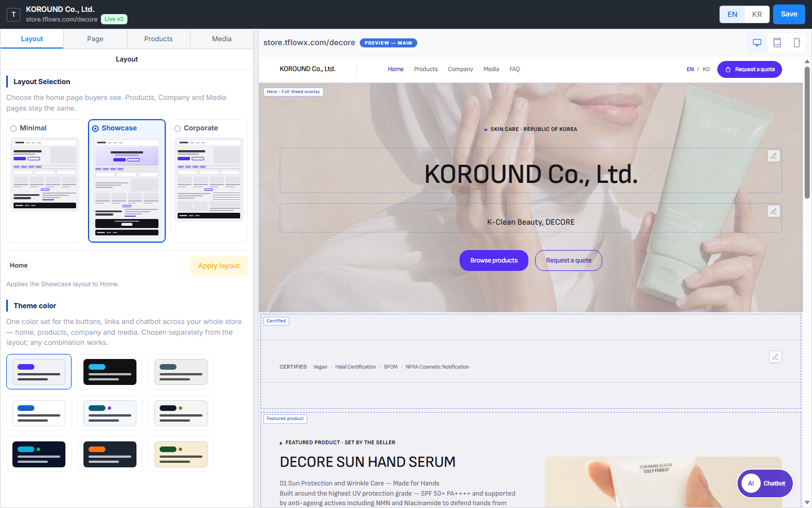Select the orange accent dark theme swatch

point(110,454)
